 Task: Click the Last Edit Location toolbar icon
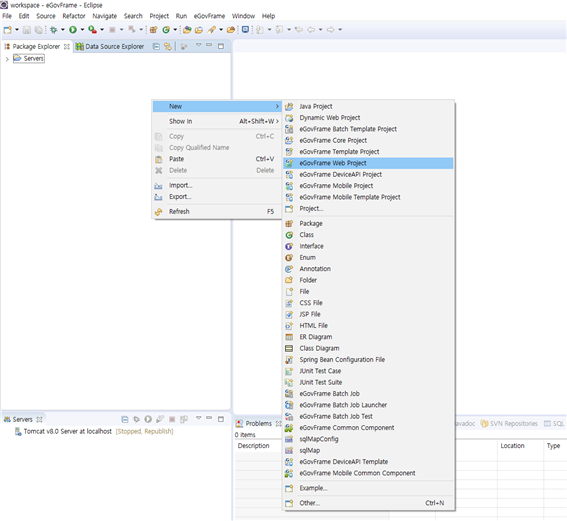[x=299, y=30]
